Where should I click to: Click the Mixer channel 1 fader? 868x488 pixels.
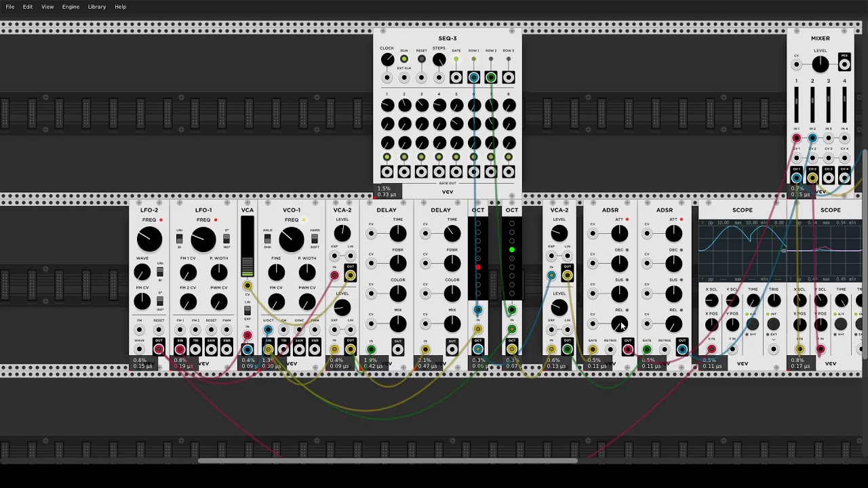(x=797, y=105)
